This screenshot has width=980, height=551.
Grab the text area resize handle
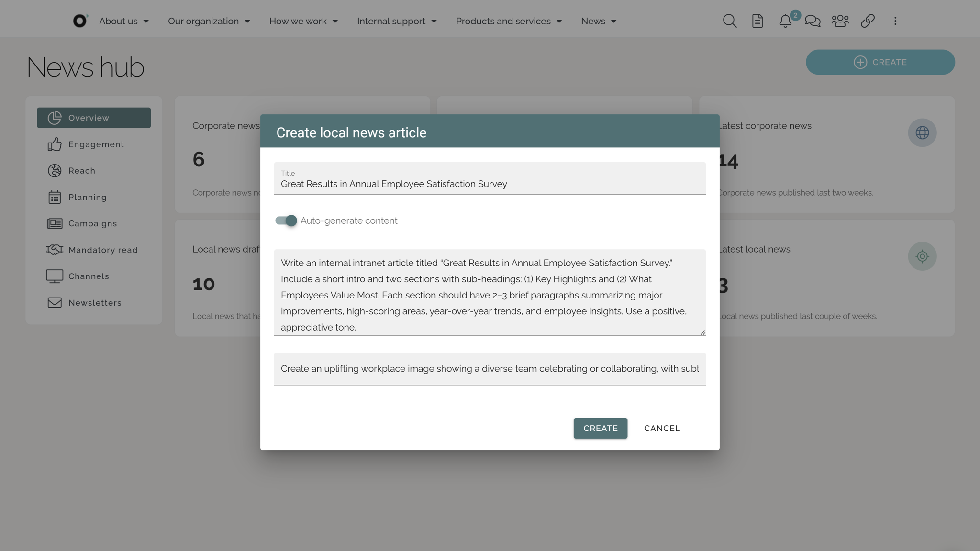pos(702,332)
